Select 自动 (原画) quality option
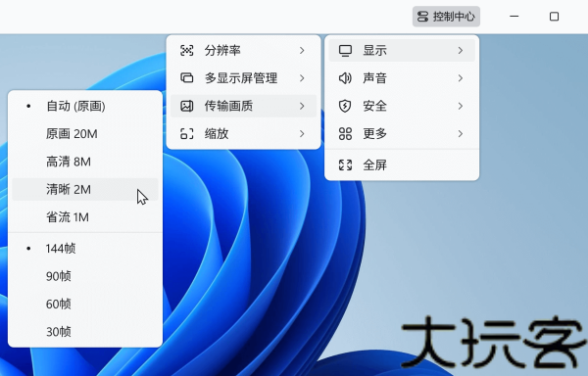 coord(85,106)
